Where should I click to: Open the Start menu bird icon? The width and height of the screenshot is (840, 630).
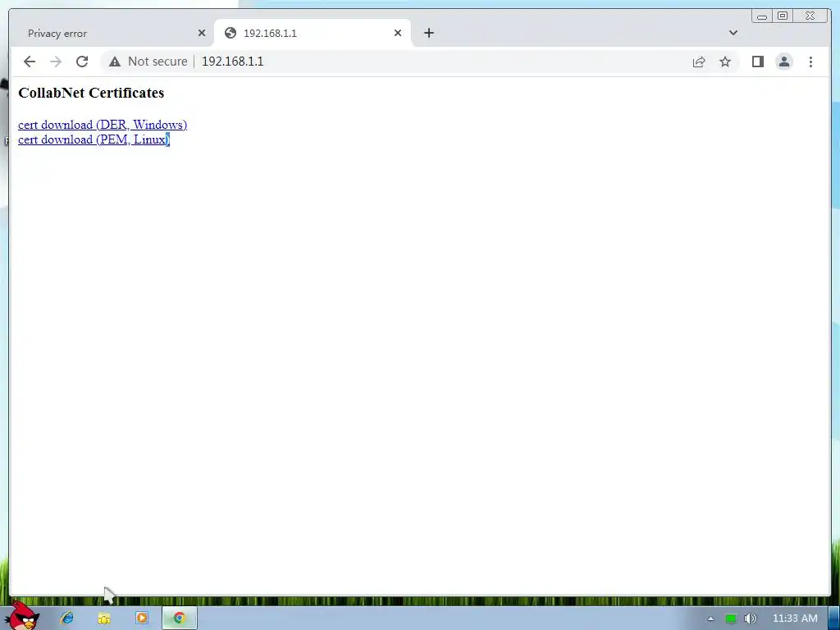pyautogui.click(x=23, y=617)
